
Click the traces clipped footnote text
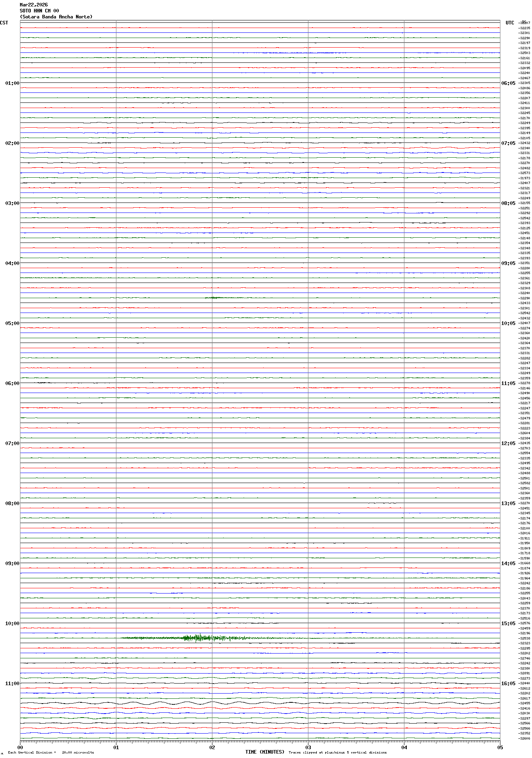338,752
